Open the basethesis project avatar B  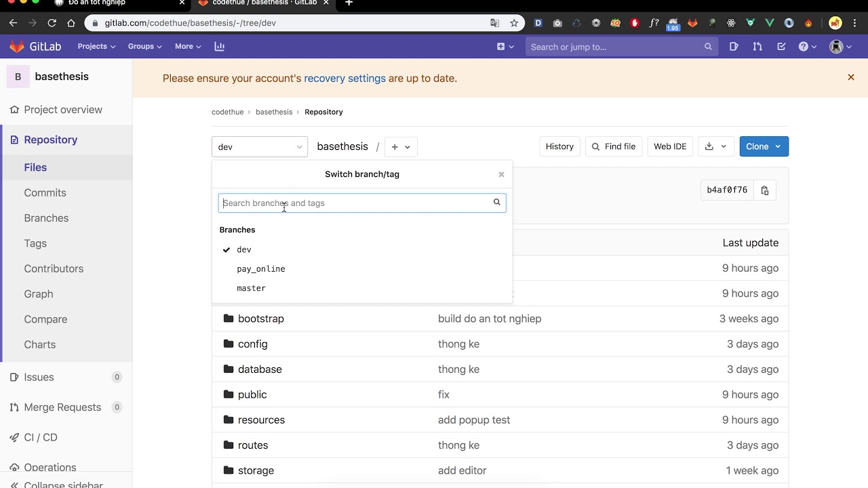coord(18,77)
